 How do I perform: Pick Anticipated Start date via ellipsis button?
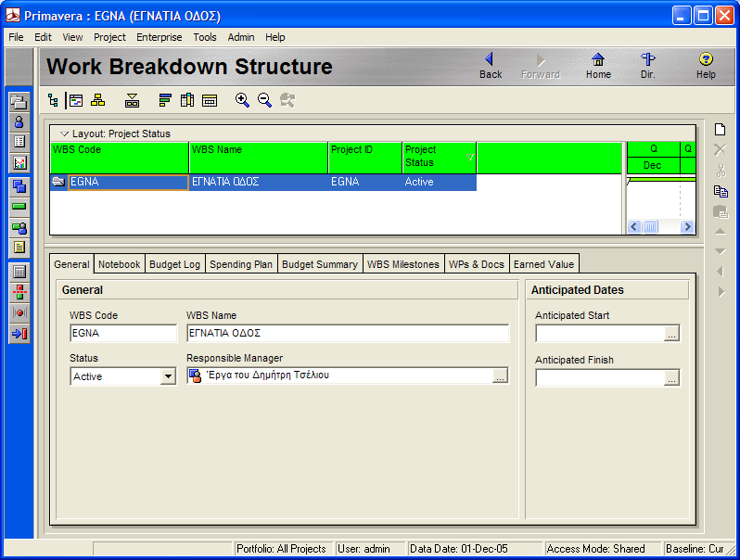671,334
